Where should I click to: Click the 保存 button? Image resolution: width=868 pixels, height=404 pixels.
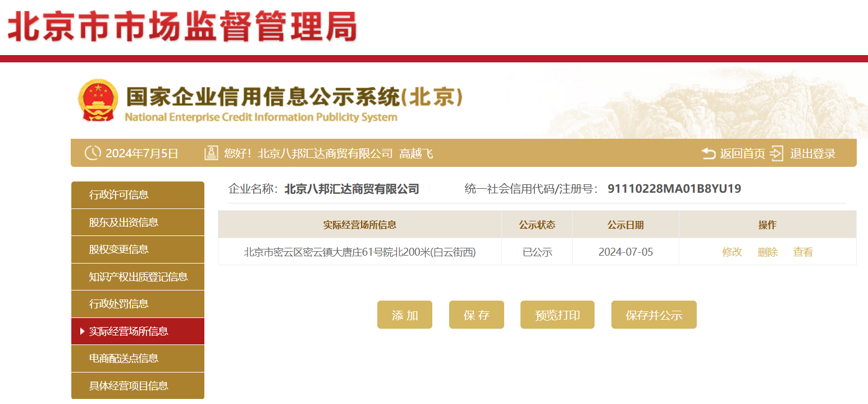click(477, 315)
